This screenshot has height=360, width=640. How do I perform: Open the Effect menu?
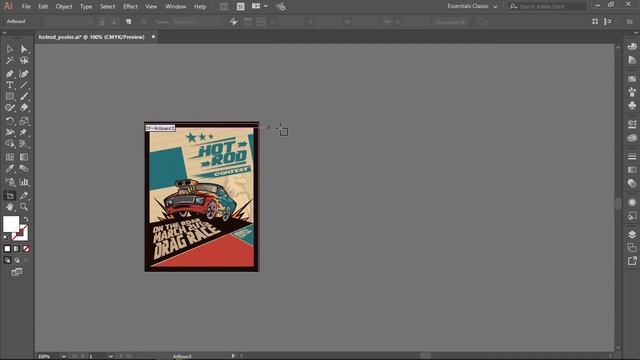click(x=130, y=7)
